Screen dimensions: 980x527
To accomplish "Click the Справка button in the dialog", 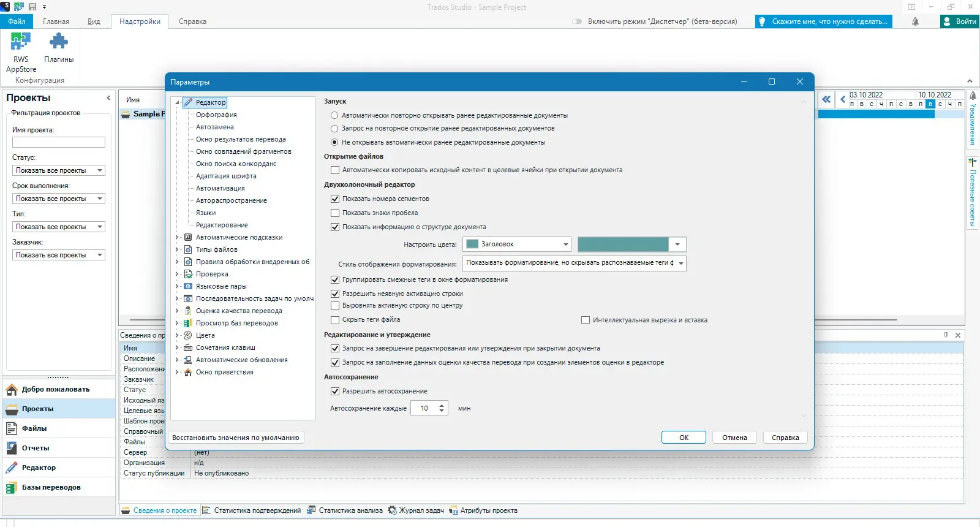I will point(785,438).
